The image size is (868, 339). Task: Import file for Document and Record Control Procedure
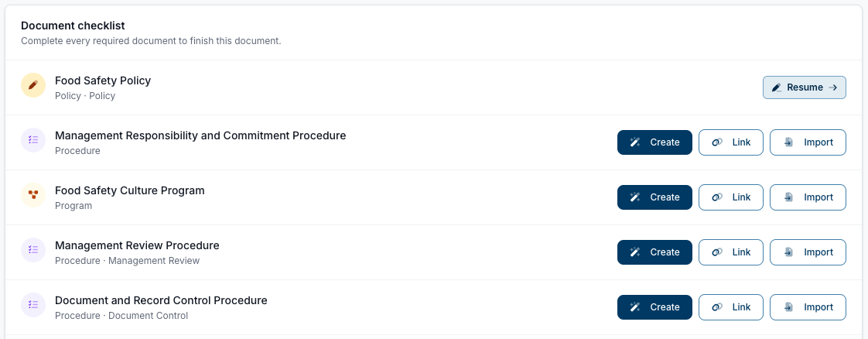pyautogui.click(x=808, y=306)
